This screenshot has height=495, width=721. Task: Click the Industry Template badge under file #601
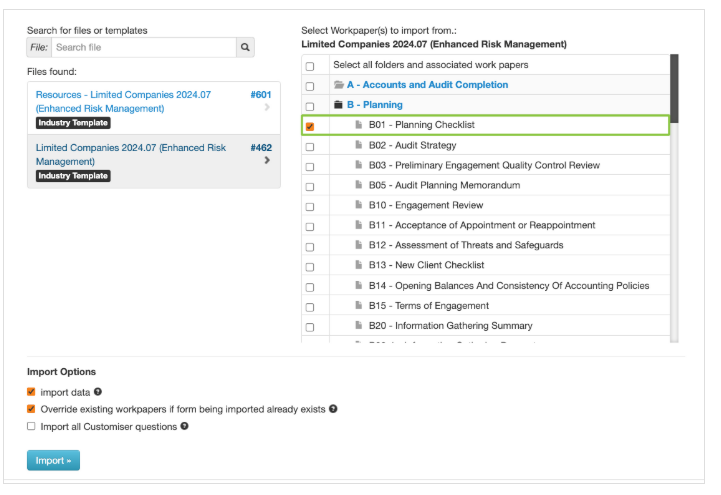73,123
